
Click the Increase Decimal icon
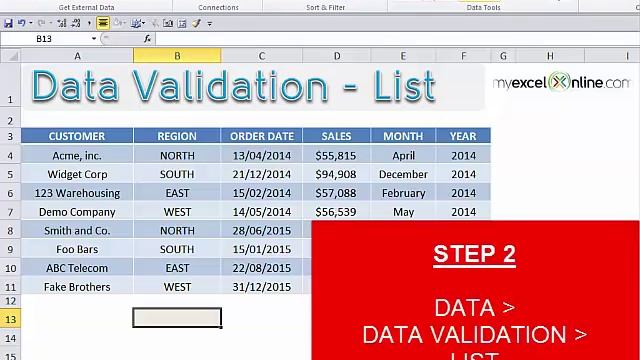62,23
